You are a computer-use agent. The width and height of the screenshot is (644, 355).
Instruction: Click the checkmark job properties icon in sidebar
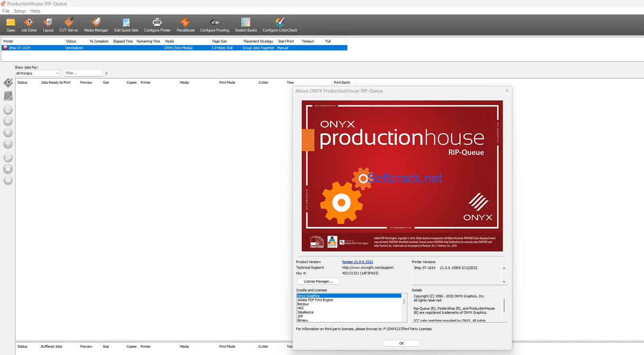[8, 83]
